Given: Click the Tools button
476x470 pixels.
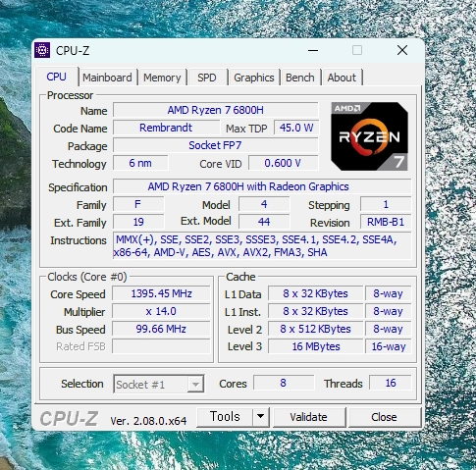Looking at the screenshot, I should 225,417.
